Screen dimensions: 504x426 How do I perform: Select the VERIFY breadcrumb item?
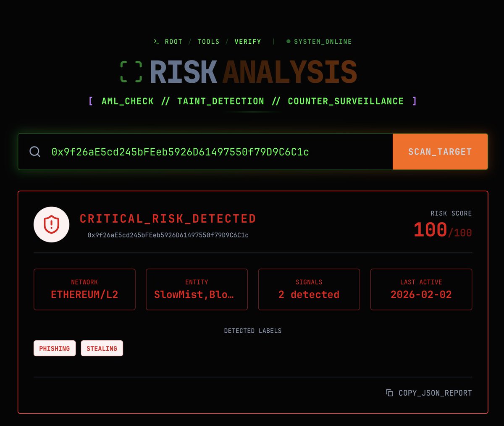pos(248,42)
